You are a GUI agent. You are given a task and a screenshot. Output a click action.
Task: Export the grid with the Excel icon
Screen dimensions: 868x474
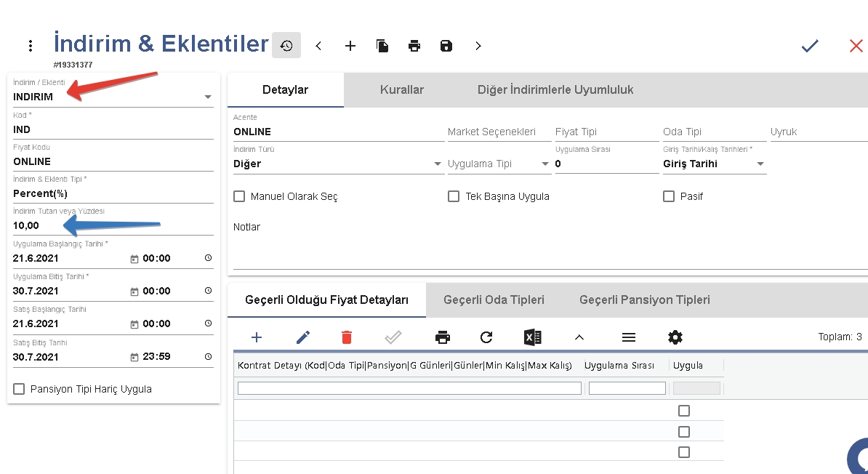click(532, 337)
